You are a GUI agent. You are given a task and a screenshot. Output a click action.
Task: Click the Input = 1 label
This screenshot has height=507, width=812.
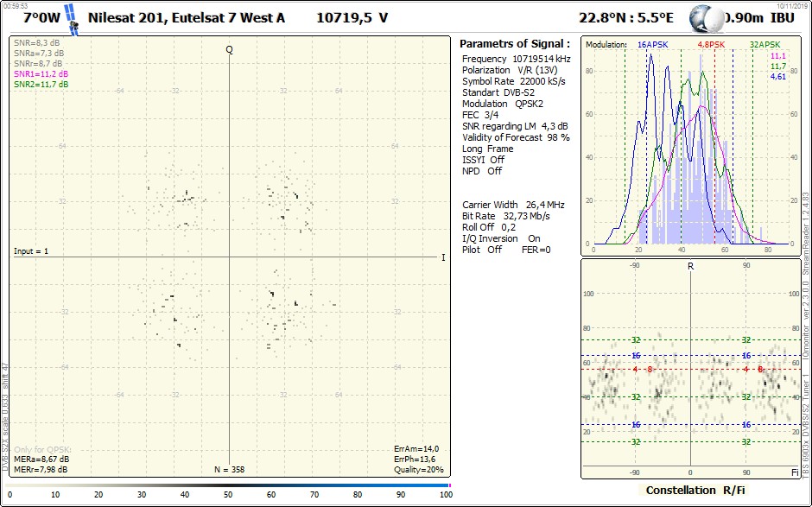click(31, 251)
